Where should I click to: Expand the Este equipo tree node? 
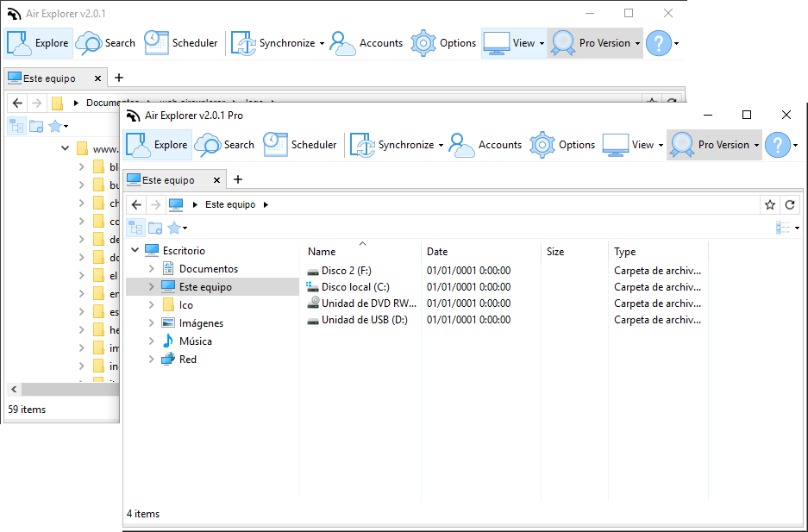152,287
